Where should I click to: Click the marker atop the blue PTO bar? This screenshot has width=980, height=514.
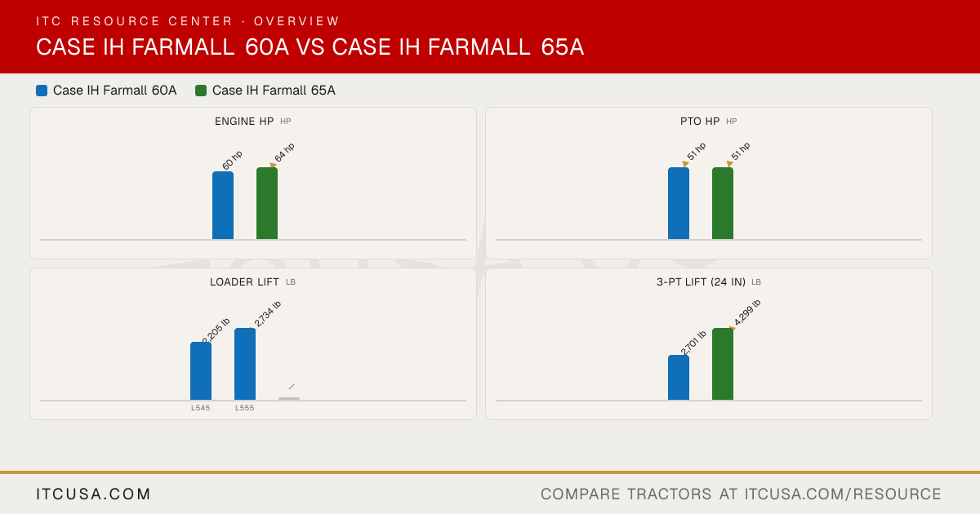point(686,164)
